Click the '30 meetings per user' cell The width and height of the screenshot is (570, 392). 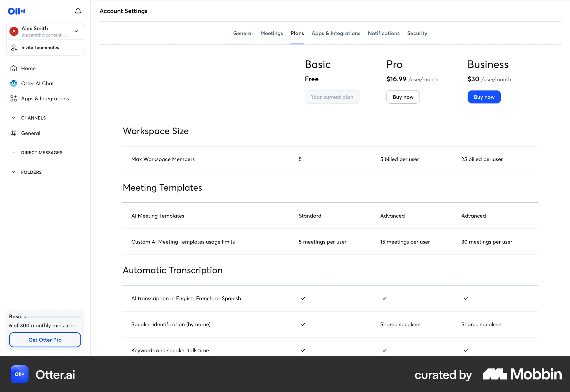487,242
